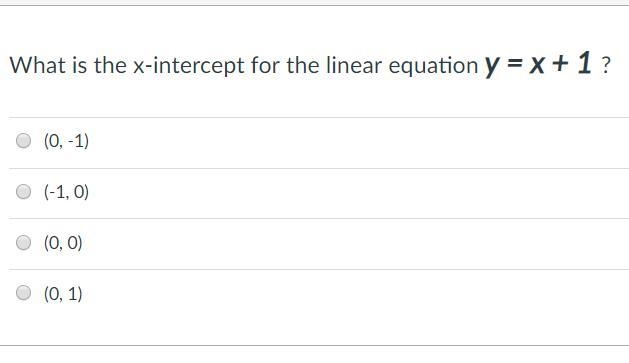
Task: Choose the (-1, 0) radio button
Action: 23,191
